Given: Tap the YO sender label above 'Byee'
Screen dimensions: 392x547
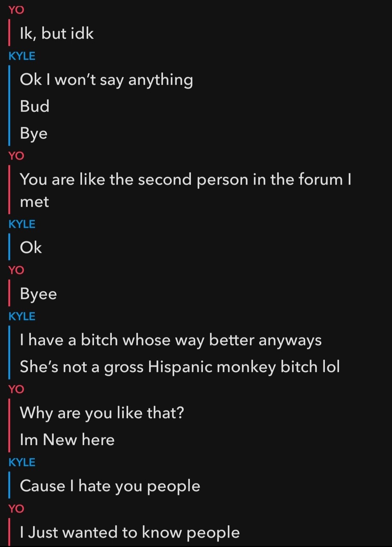Looking at the screenshot, I should point(16,270).
